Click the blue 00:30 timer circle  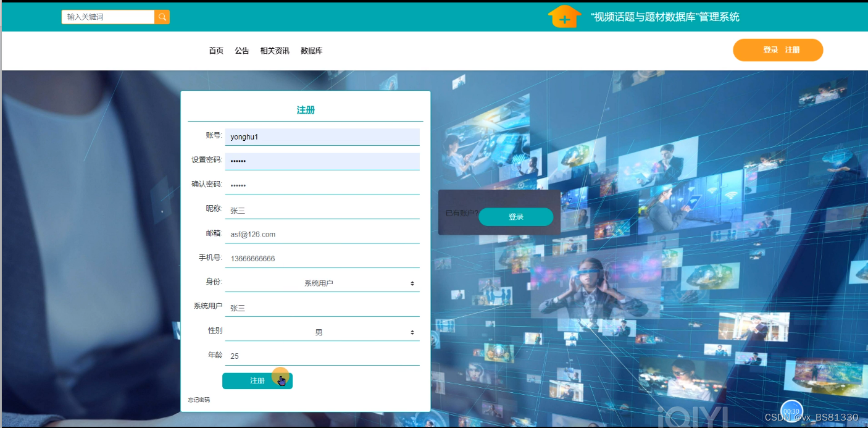[791, 411]
